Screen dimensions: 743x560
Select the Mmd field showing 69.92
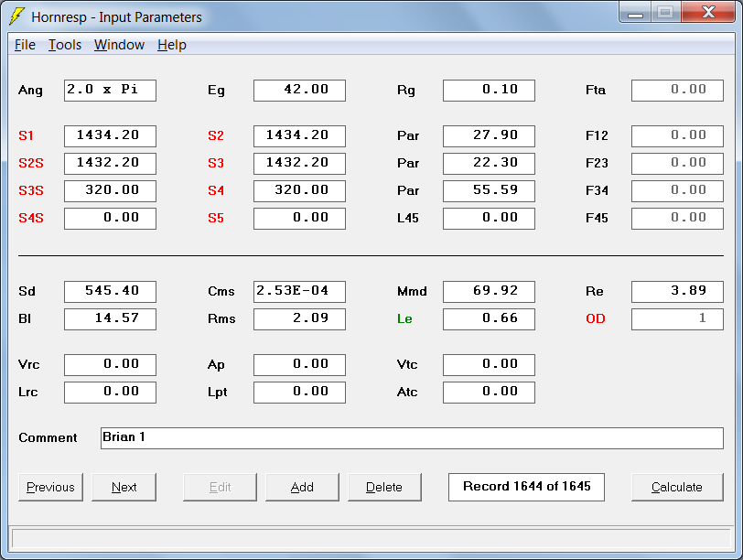pyautogui.click(x=489, y=291)
